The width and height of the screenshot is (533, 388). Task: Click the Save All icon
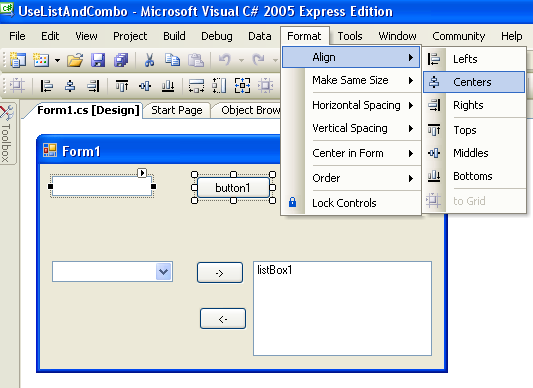[121, 60]
